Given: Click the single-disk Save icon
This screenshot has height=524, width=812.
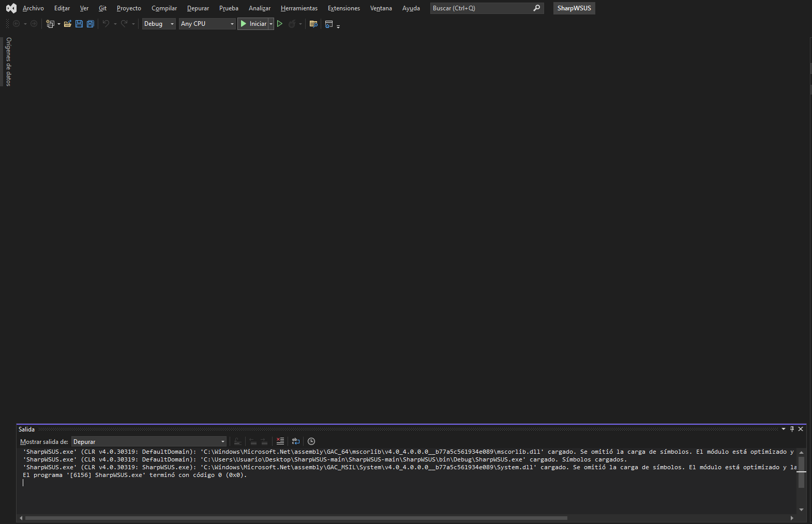Looking at the screenshot, I should [79, 24].
